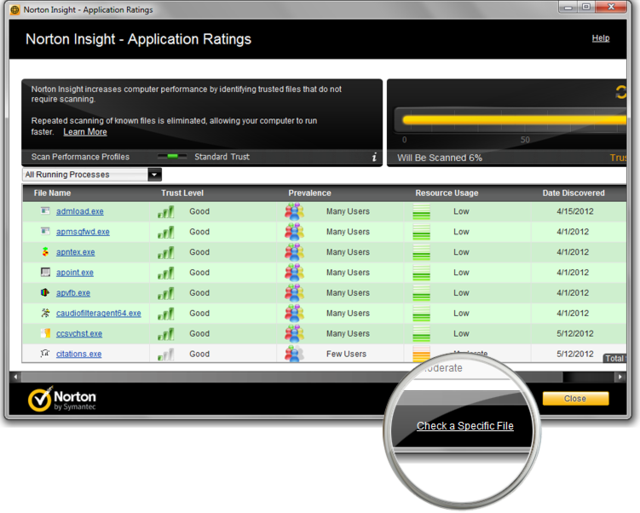
Task: Open the Help link
Action: point(600,38)
